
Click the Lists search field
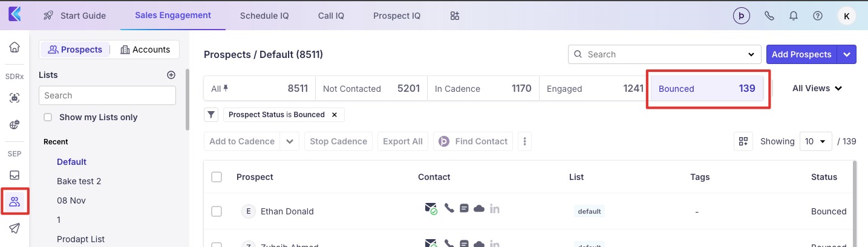click(x=107, y=95)
